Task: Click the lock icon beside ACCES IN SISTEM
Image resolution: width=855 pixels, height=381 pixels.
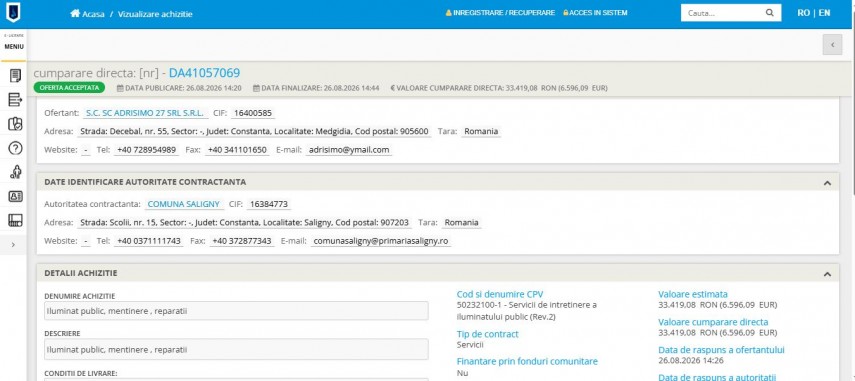Action: tap(565, 13)
